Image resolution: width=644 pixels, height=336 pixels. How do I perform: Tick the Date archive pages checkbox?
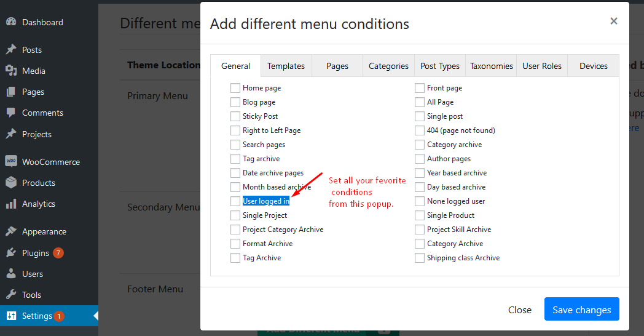(235, 173)
